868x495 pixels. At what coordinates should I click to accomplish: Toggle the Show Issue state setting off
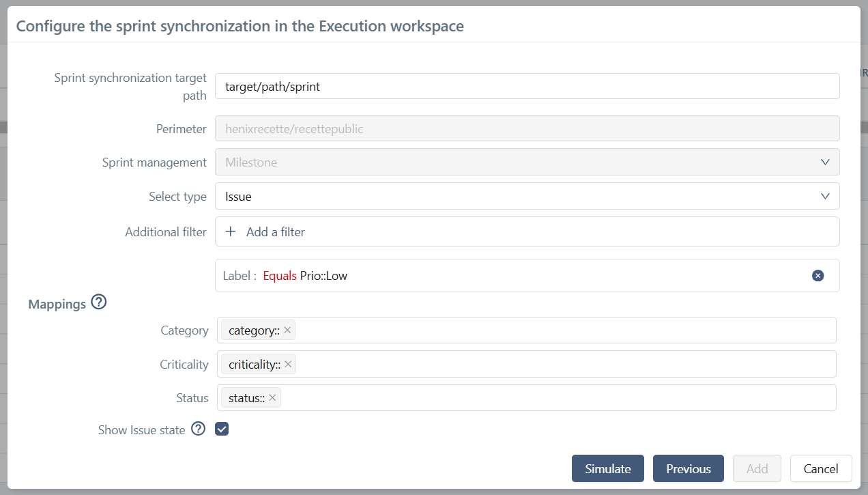221,429
